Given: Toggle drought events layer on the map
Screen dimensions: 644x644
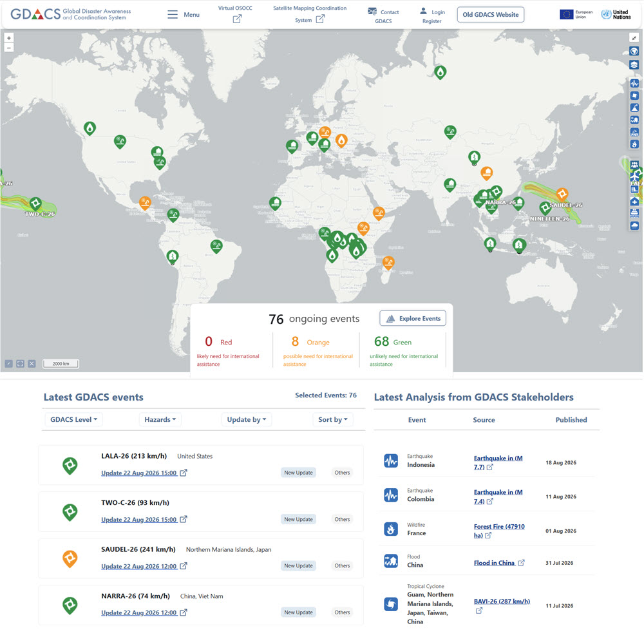Looking at the screenshot, I should point(634,132).
